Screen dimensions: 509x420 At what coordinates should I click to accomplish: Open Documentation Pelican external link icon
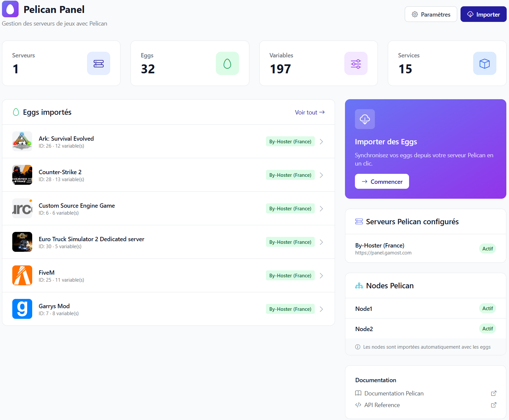[x=493, y=393]
